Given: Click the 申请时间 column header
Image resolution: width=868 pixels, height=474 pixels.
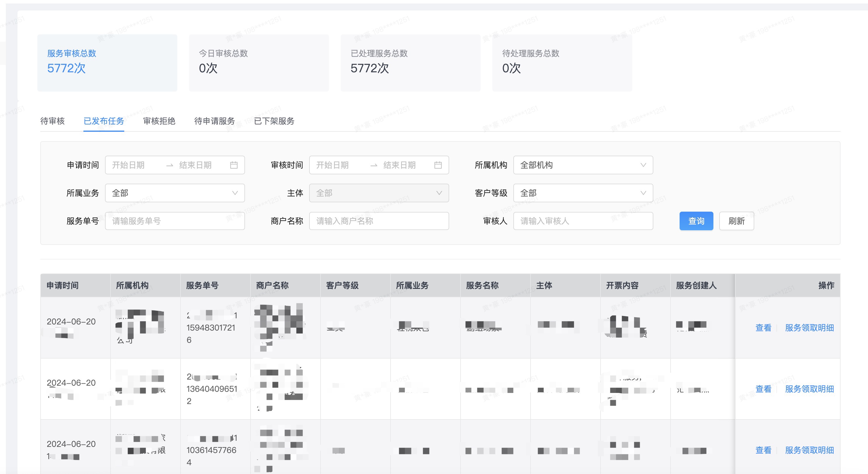Looking at the screenshot, I should pyautogui.click(x=76, y=285).
